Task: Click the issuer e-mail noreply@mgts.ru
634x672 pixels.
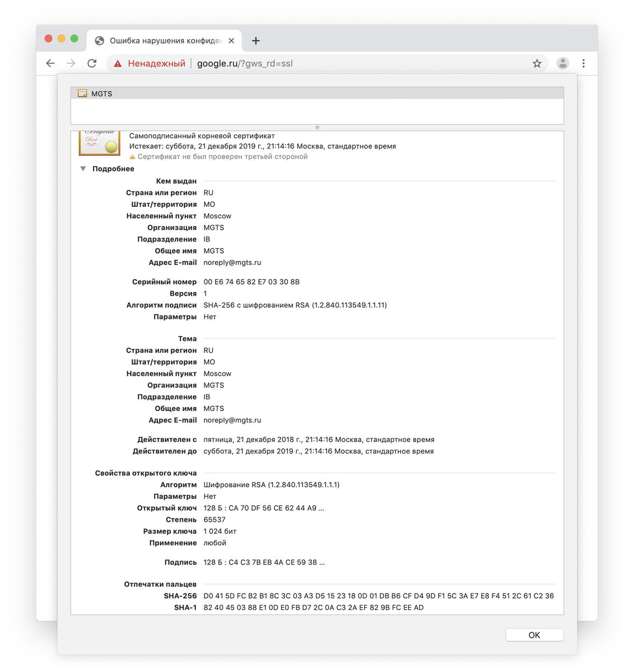Action: click(x=232, y=263)
